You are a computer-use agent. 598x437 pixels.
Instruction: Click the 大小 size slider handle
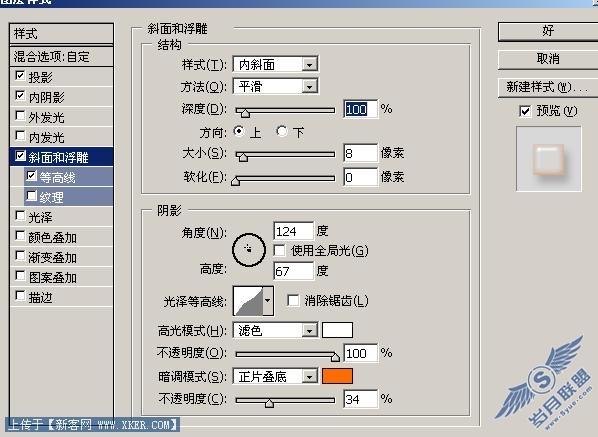tap(243, 156)
